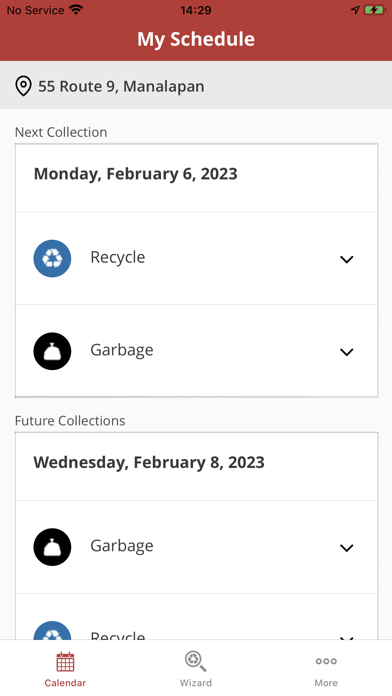The width and height of the screenshot is (392, 696).
Task: Tap the blue Recycle icon under Monday
Action: coord(52,258)
